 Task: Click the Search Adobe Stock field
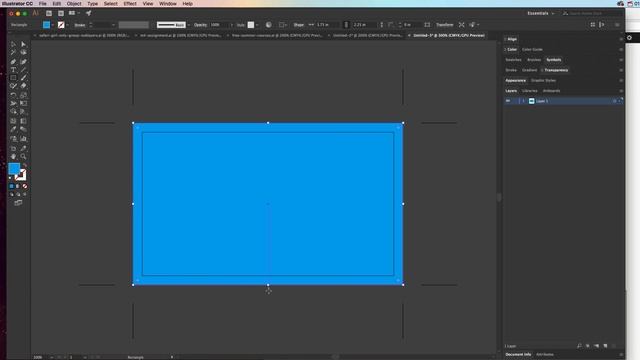click(x=590, y=13)
